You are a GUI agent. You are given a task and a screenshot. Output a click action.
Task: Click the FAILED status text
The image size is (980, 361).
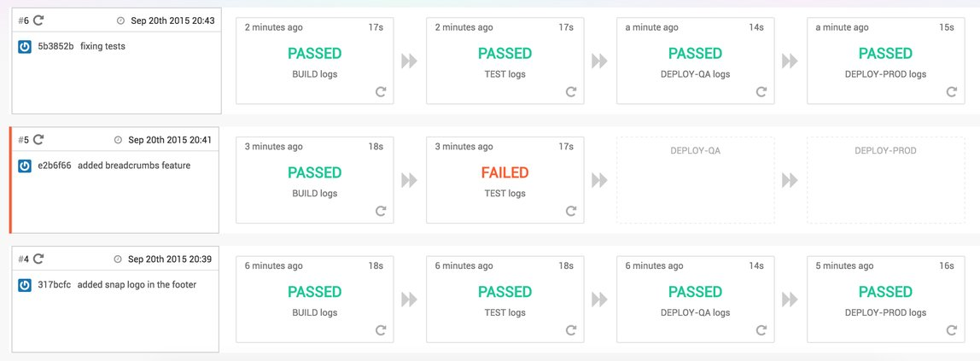point(505,172)
